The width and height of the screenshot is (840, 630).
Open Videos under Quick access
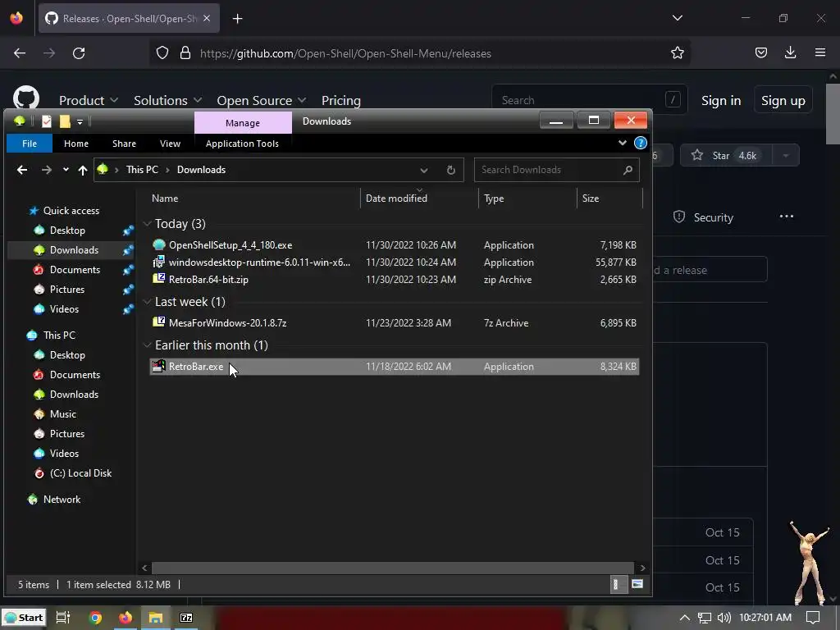coord(64,309)
